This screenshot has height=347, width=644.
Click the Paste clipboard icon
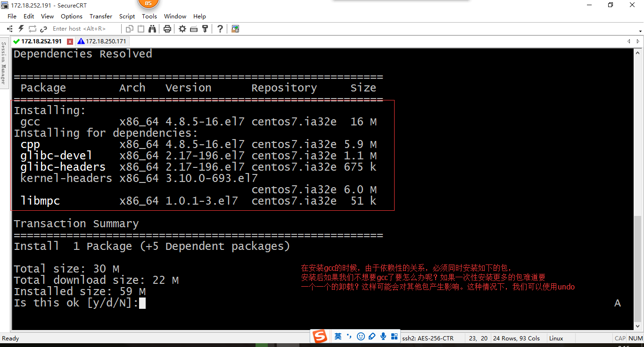coord(141,29)
